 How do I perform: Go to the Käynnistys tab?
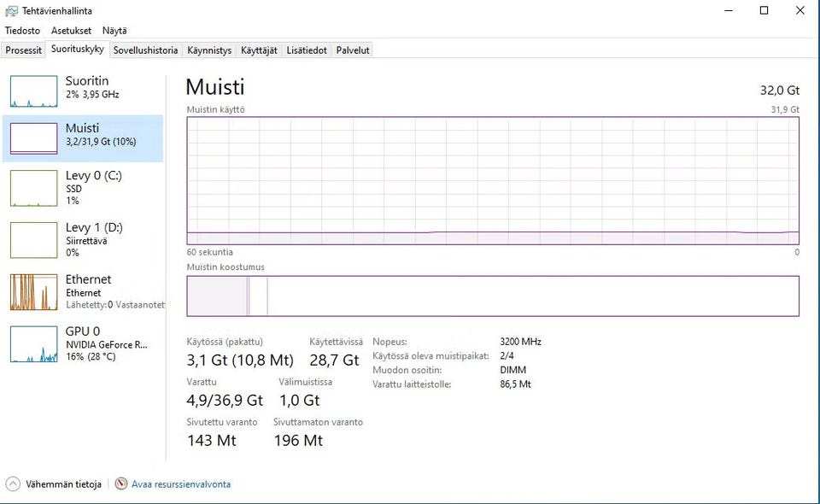[x=209, y=50]
